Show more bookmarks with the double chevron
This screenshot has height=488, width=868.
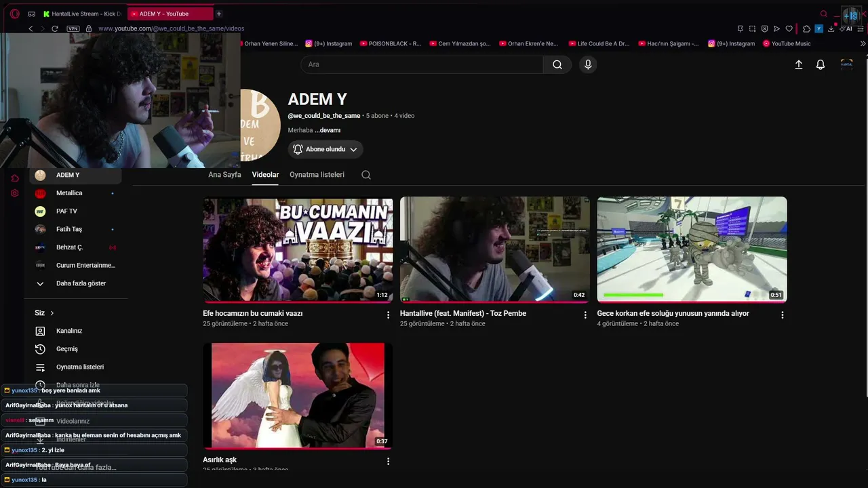pyautogui.click(x=863, y=43)
